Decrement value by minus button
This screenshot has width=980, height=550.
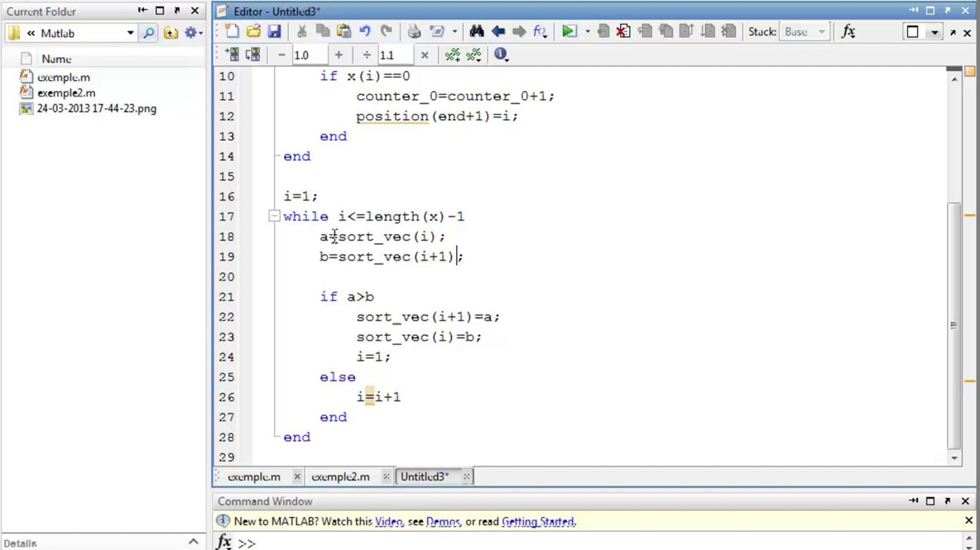pyautogui.click(x=281, y=55)
